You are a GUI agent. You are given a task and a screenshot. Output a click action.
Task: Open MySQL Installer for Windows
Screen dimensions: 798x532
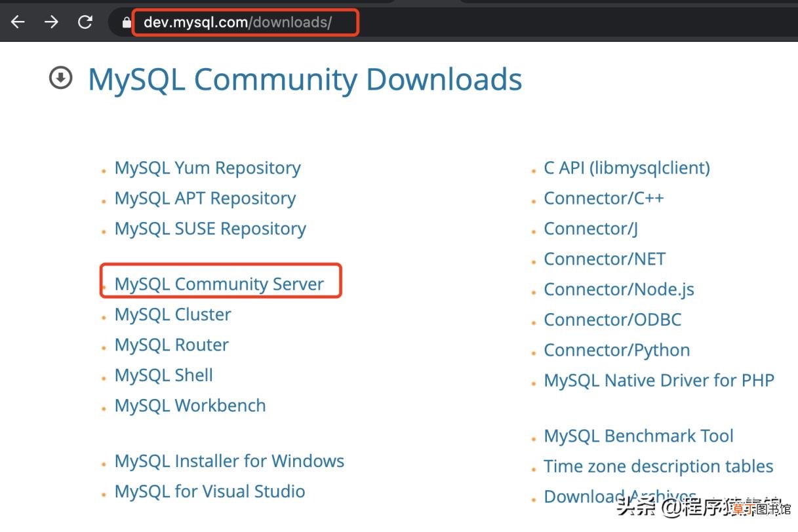tap(229, 461)
